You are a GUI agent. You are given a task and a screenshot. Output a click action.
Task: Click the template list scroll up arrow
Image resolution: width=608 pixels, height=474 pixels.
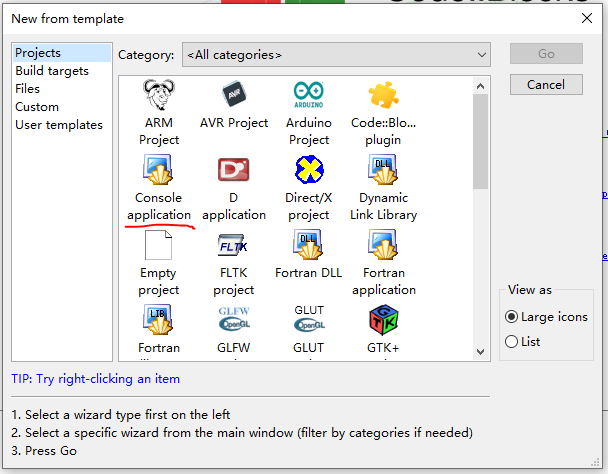click(480, 86)
